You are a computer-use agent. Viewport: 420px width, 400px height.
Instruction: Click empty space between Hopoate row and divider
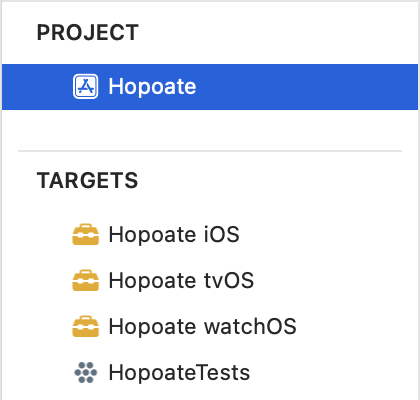click(210, 129)
